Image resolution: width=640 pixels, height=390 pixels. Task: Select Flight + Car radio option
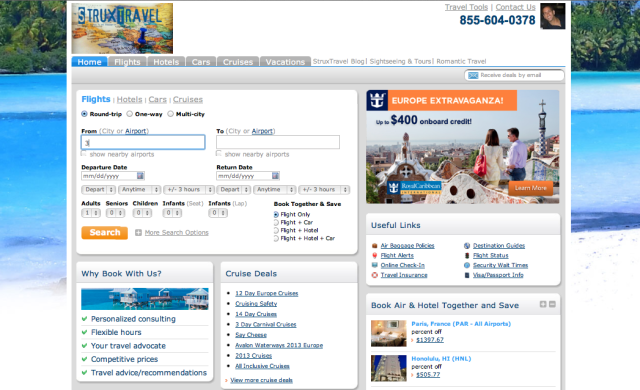click(276, 223)
